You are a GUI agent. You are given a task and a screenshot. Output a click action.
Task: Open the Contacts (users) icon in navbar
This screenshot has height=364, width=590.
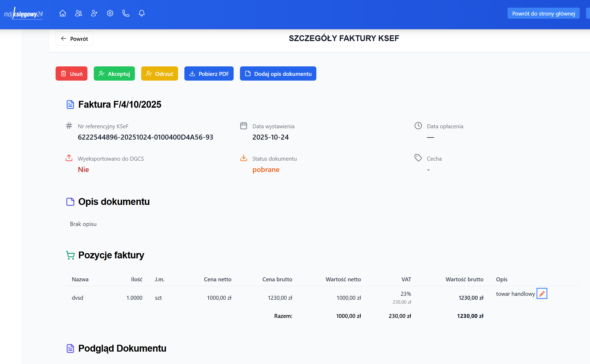(x=78, y=13)
